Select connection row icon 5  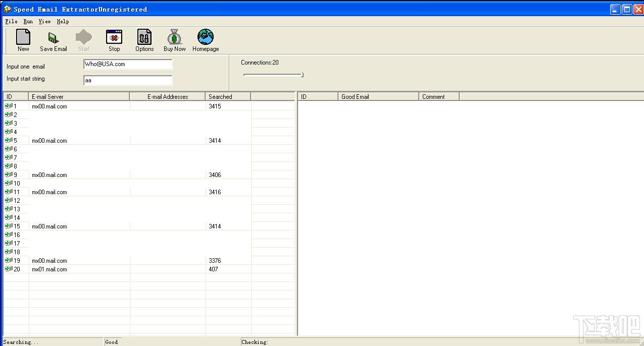tap(9, 140)
